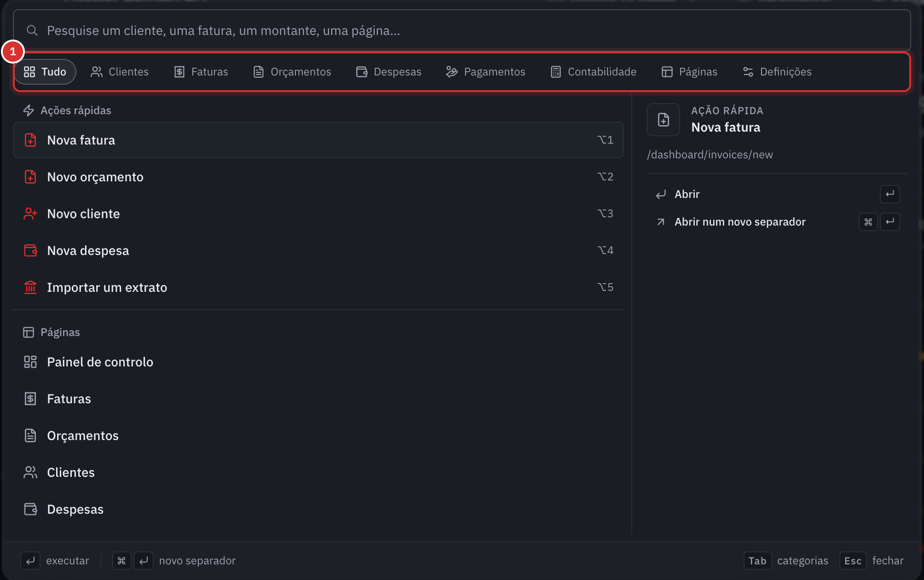Screen dimensions: 924x580
Task: Click the Novo orçamento file-plus icon
Action: click(x=30, y=177)
